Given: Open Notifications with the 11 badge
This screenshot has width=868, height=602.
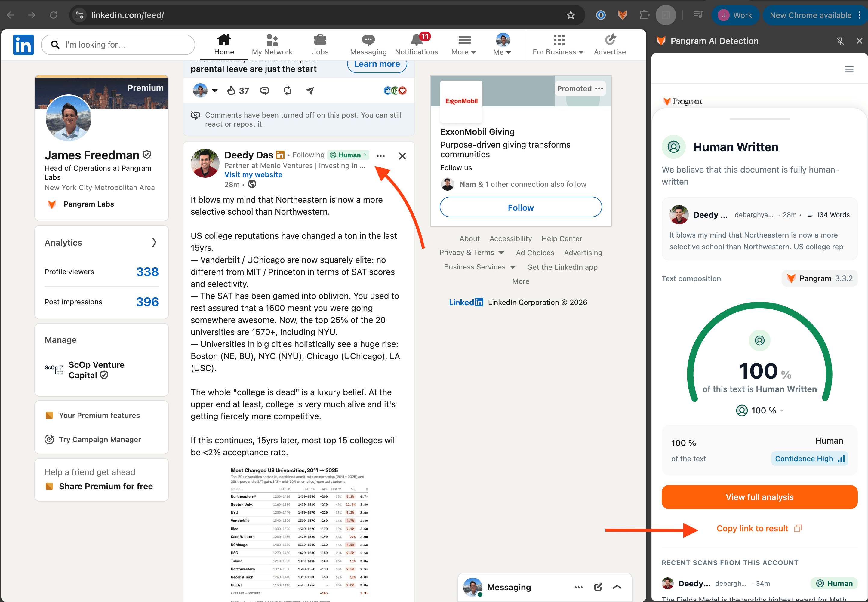Looking at the screenshot, I should (x=417, y=45).
